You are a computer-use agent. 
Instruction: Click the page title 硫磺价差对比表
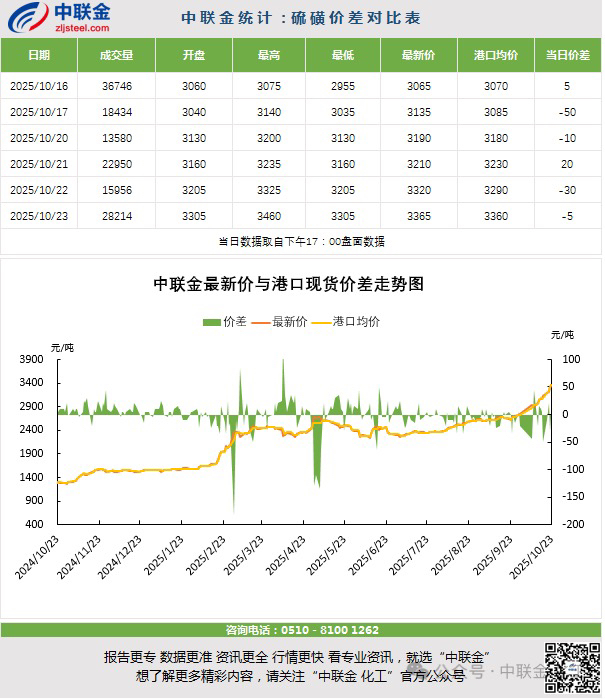355,18
